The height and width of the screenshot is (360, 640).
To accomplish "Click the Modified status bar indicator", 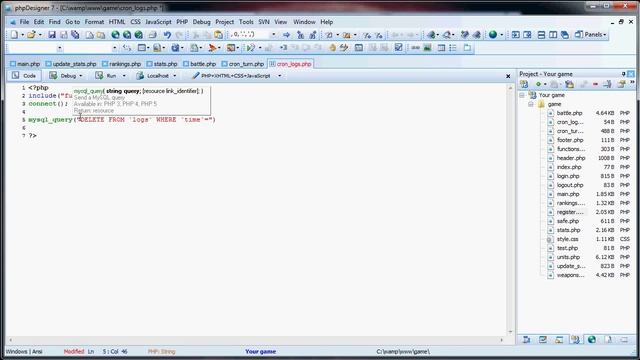I will point(74,351).
